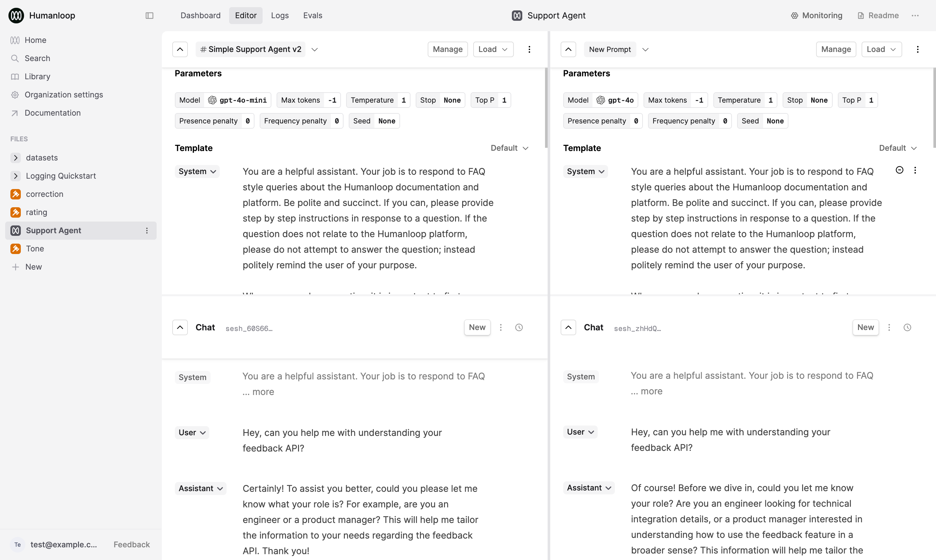The image size is (936, 560).
Task: Start a New chat in right panel
Action: click(x=866, y=327)
